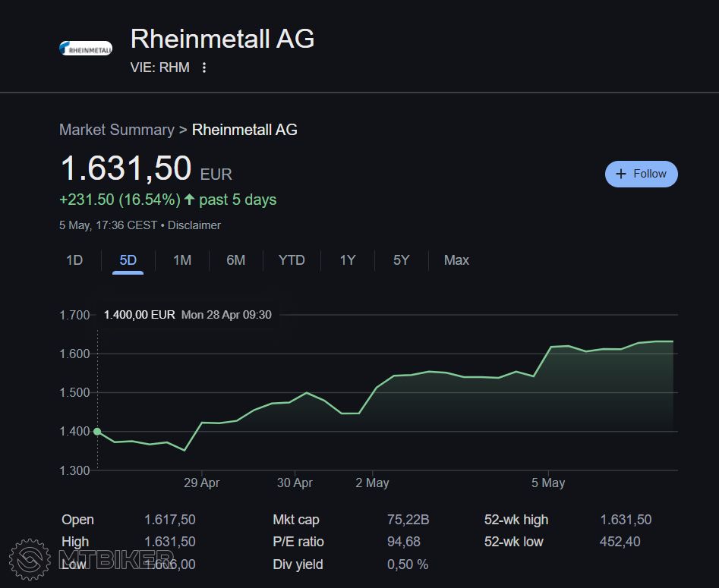Open the three-dot options menu beside VIE: RHM

coord(203,68)
